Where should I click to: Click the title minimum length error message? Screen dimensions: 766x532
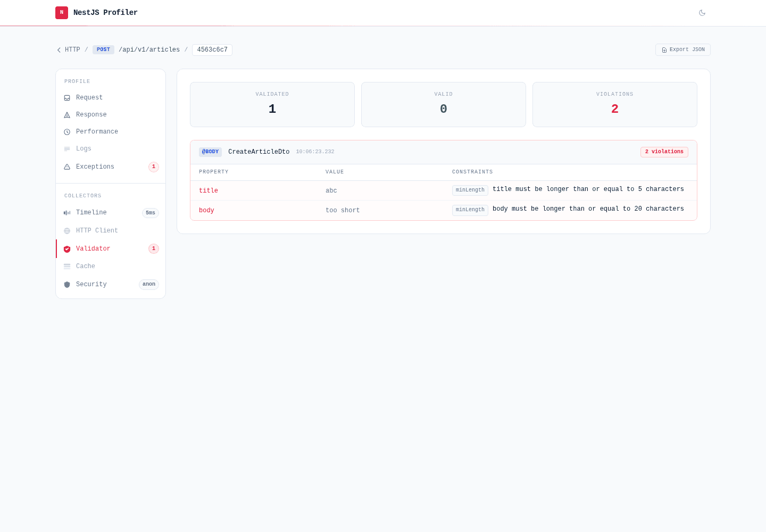click(588, 189)
